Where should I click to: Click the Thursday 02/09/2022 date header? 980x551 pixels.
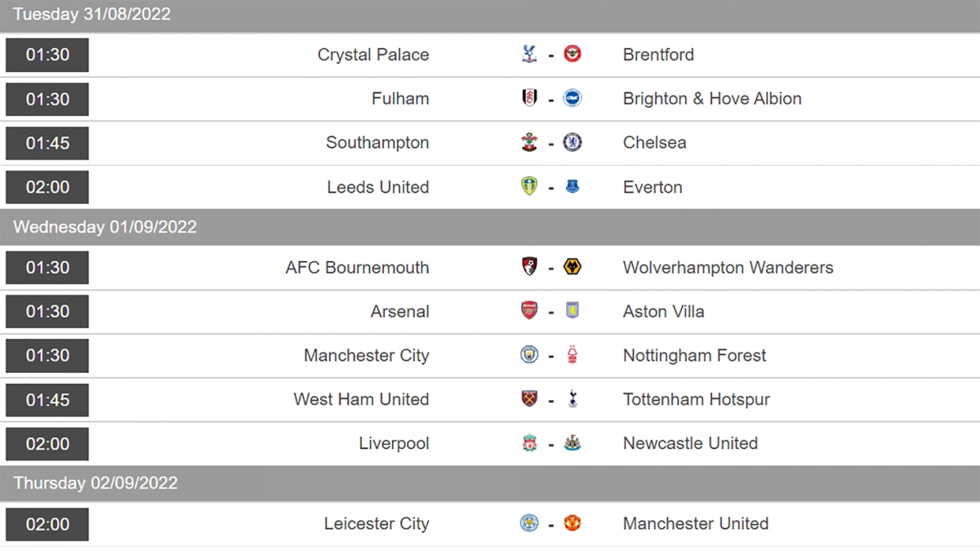(490, 483)
